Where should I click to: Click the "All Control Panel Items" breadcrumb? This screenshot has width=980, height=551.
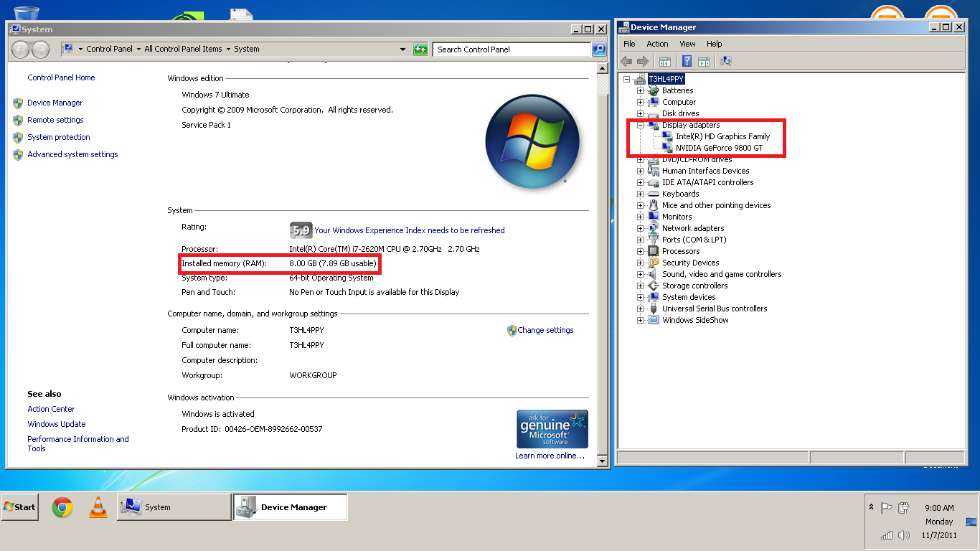coord(183,49)
